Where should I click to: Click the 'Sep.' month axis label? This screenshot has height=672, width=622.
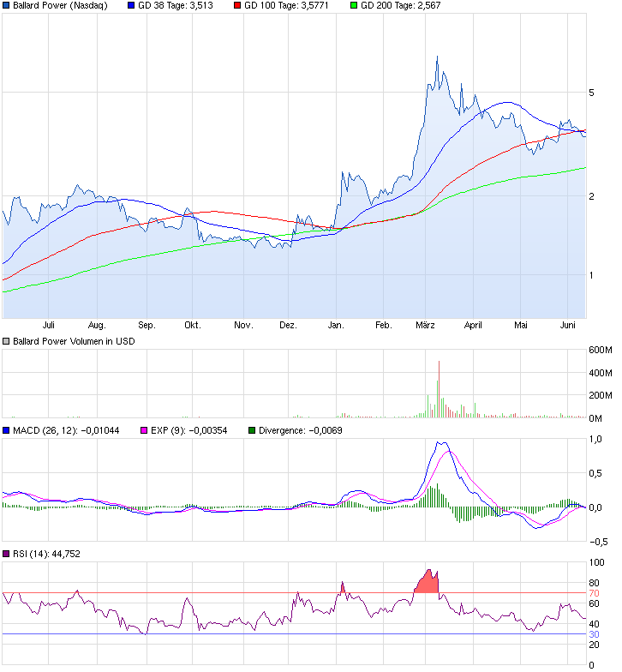point(147,326)
